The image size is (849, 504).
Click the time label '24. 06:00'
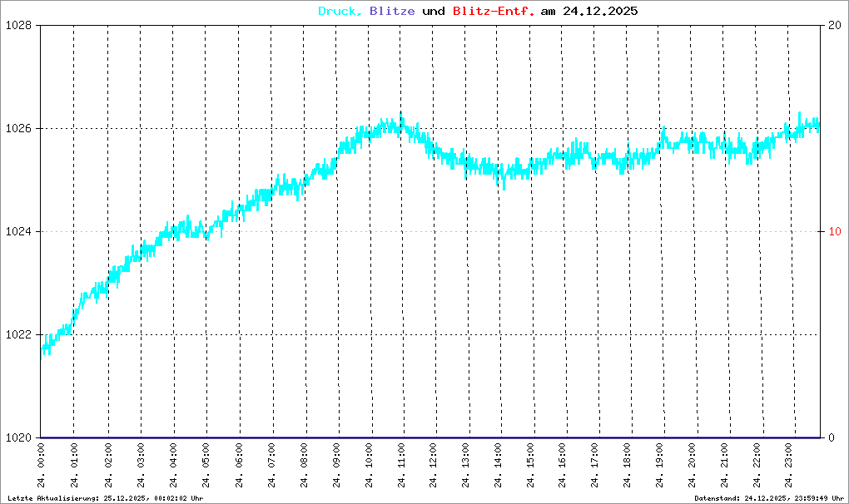coord(239,466)
